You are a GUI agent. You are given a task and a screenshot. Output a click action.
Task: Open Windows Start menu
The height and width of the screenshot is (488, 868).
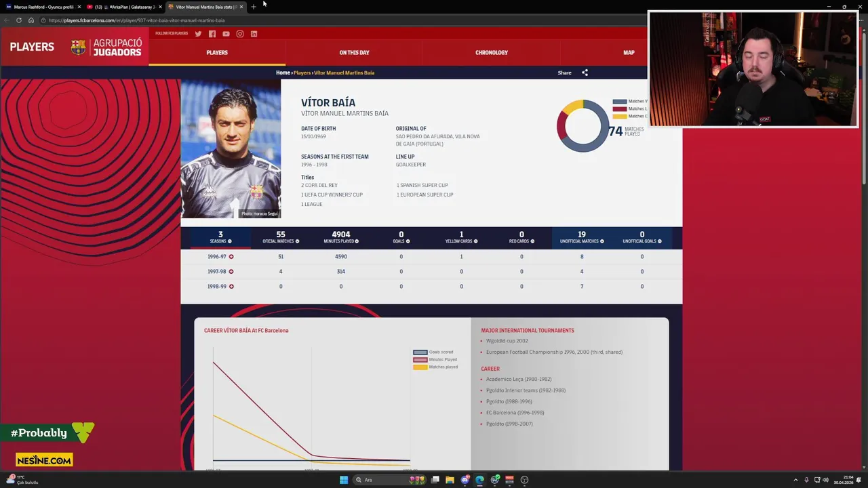[344, 480]
